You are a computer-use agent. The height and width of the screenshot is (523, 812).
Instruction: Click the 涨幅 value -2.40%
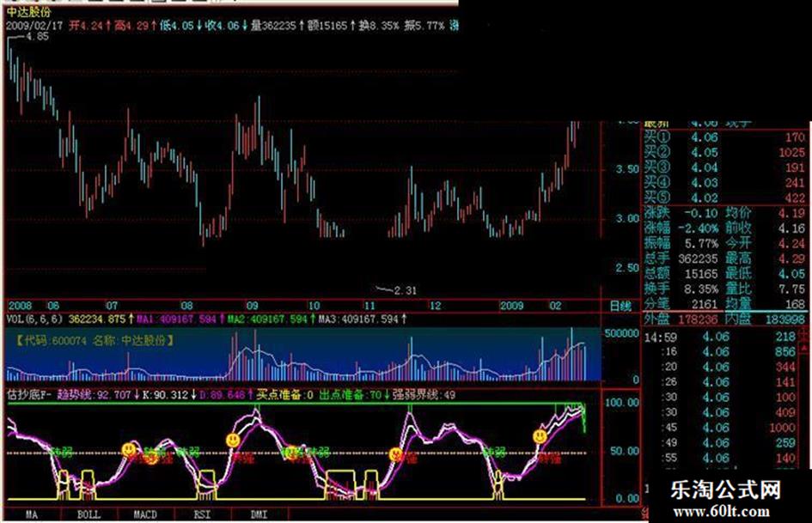click(699, 228)
